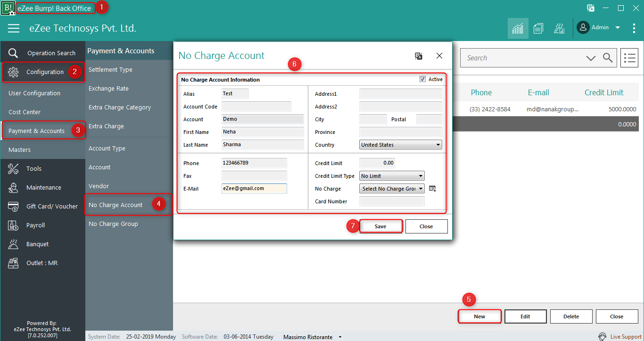Open the vertical three-dot options menu
The image size is (644, 341).
pos(634,28)
